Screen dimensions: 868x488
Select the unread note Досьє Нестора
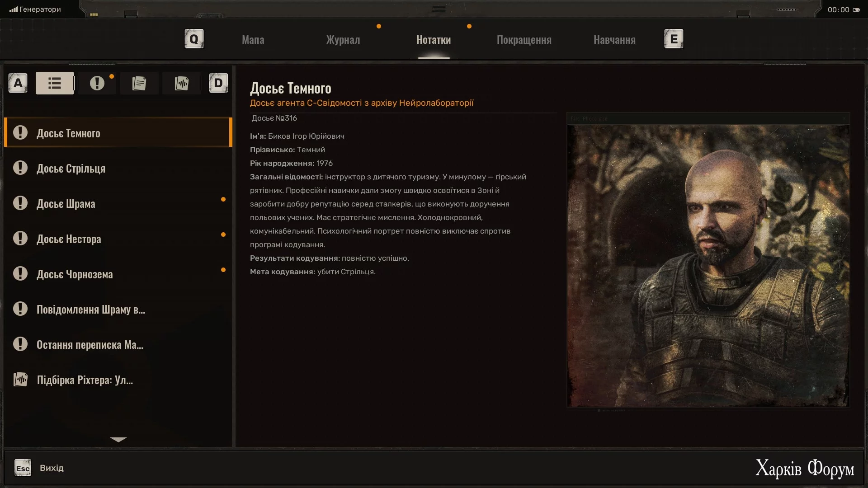tap(118, 239)
